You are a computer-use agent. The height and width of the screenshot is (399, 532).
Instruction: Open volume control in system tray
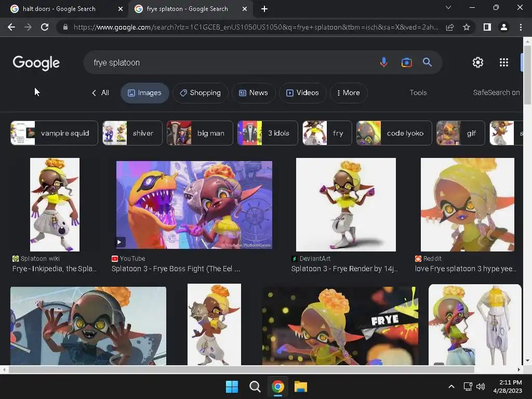click(x=481, y=387)
